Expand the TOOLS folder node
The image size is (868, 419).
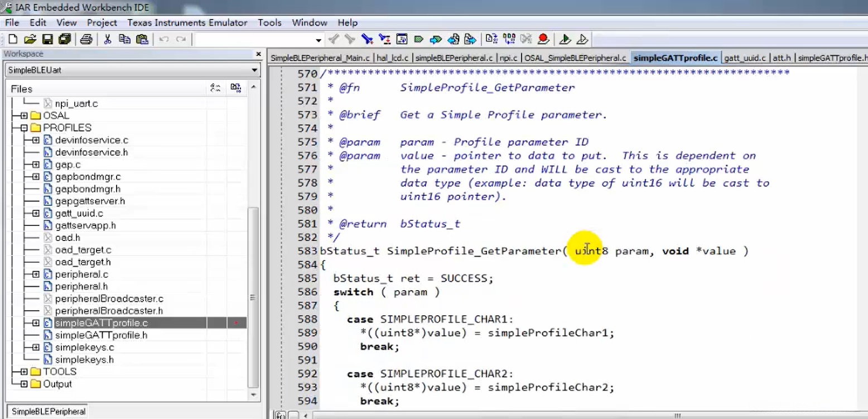(24, 372)
